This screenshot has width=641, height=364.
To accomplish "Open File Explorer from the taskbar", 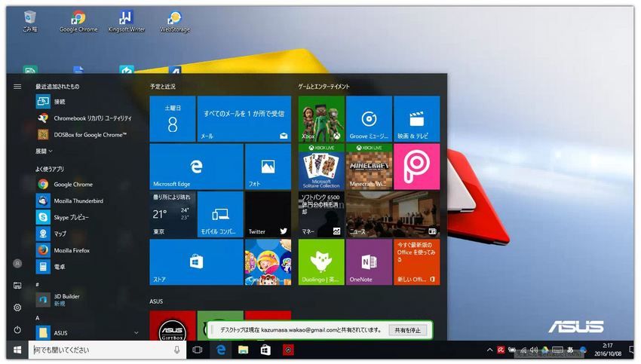I will coord(244,350).
